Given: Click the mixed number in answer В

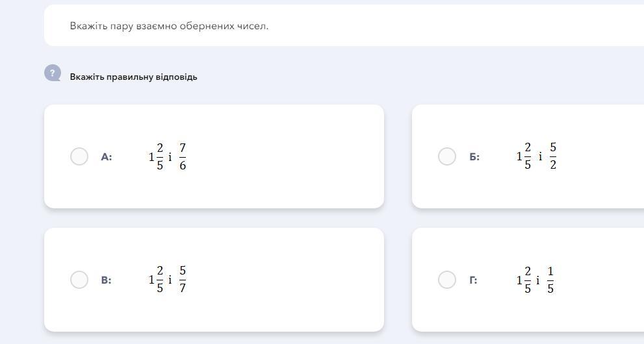Looking at the screenshot, I should pos(156,280).
